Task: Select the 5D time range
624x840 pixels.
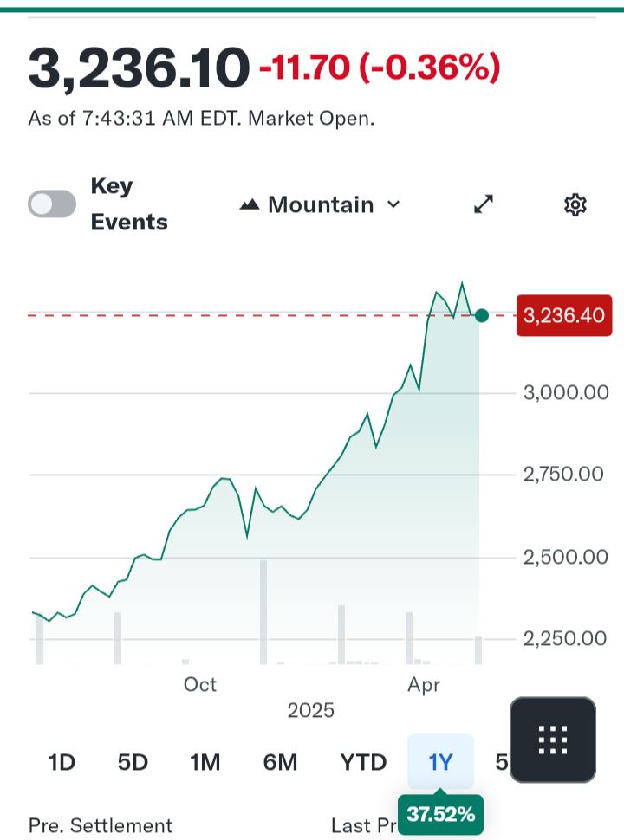Action: (x=133, y=762)
